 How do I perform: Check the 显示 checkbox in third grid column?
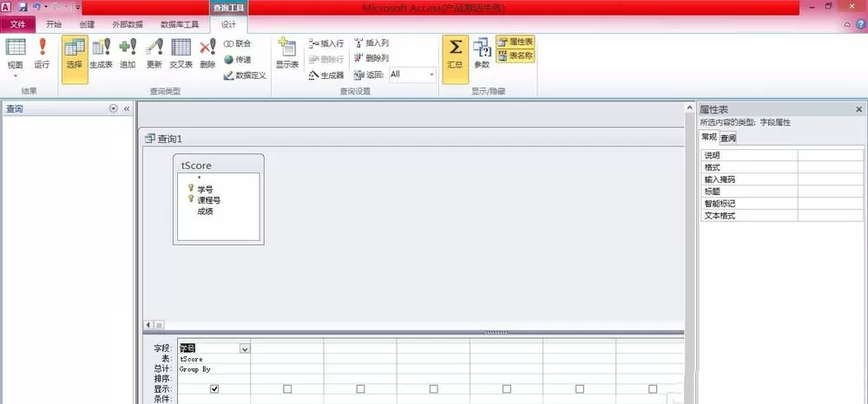[x=360, y=389]
